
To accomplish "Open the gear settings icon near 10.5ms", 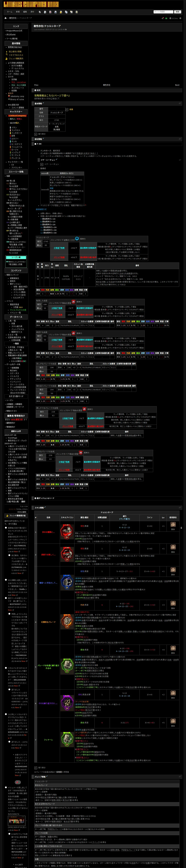I will (180, 18).
